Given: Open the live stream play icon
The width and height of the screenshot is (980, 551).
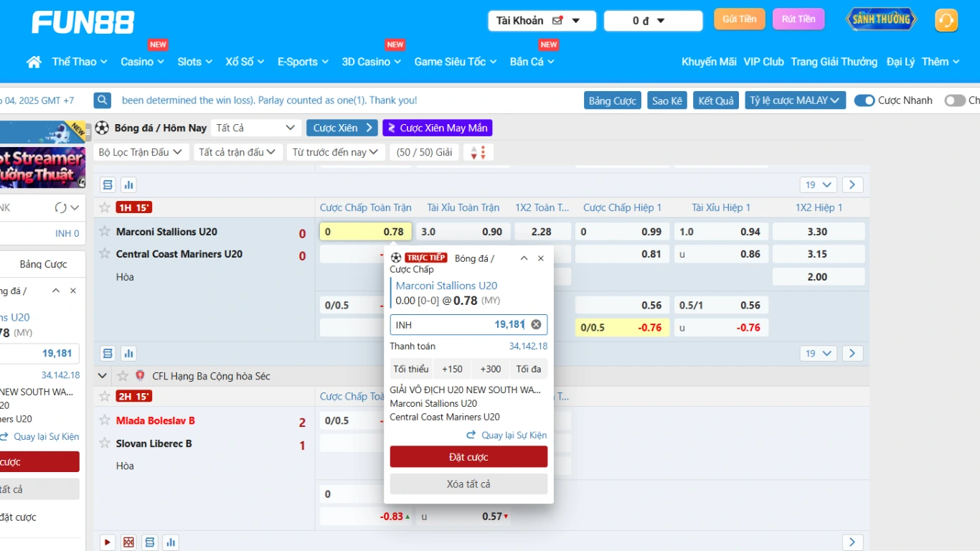Looking at the screenshot, I should [x=108, y=542].
